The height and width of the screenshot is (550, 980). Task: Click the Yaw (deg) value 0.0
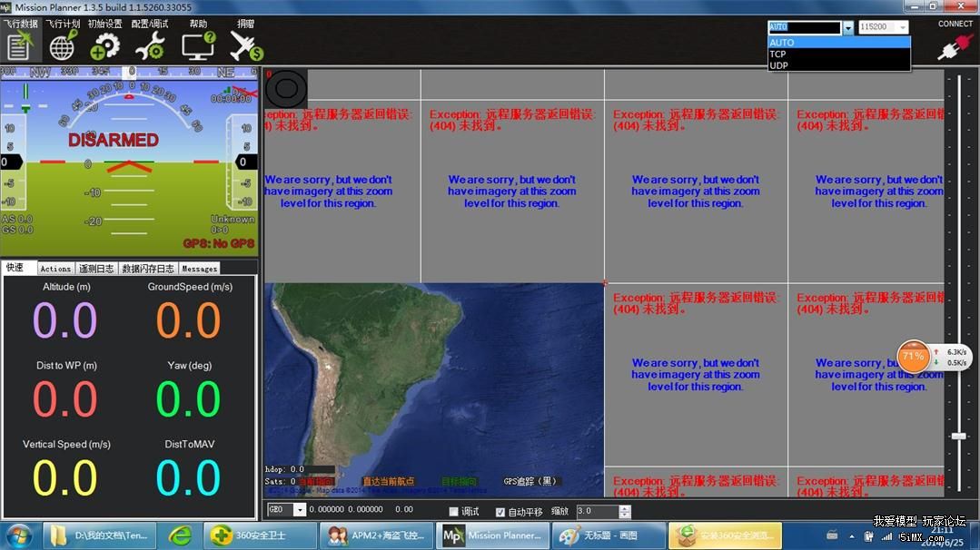coord(188,399)
